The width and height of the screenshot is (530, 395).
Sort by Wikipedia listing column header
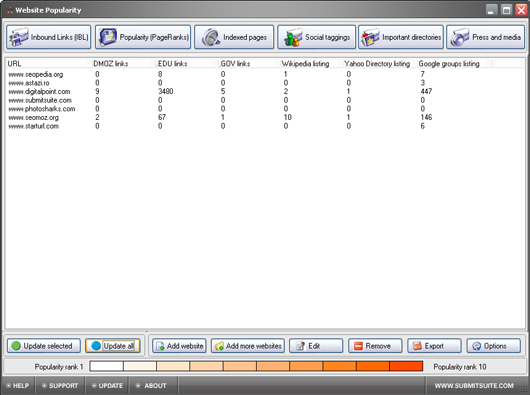tap(312, 64)
